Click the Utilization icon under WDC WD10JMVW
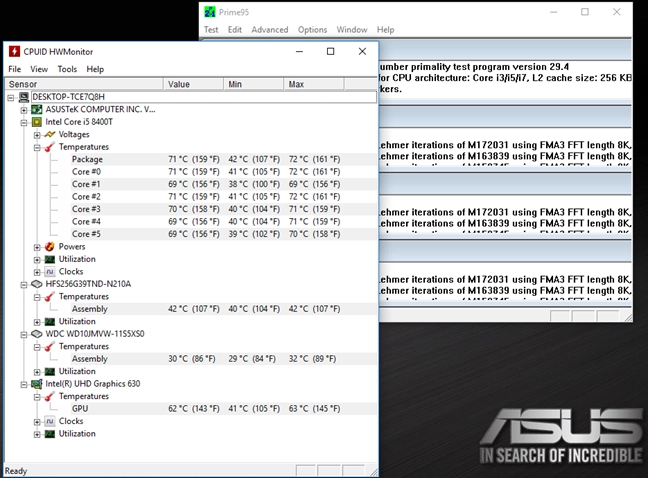This screenshot has height=478, width=648. coord(50,371)
